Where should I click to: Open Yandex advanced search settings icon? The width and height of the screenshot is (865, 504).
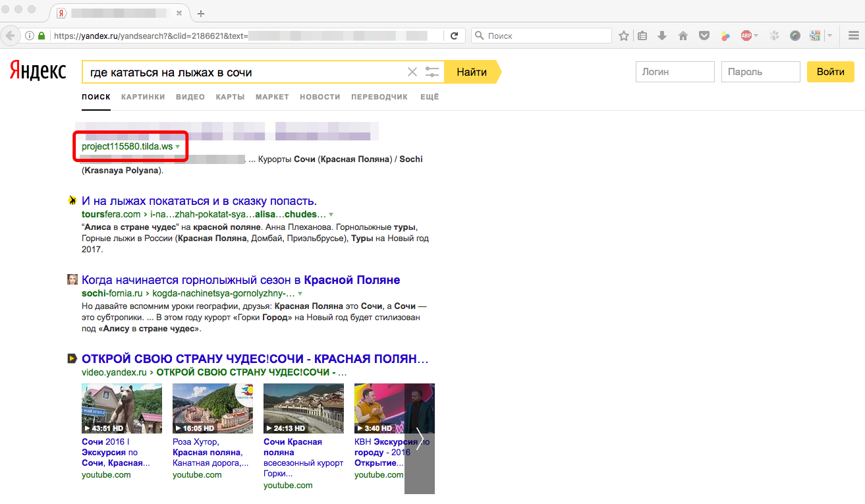click(432, 72)
